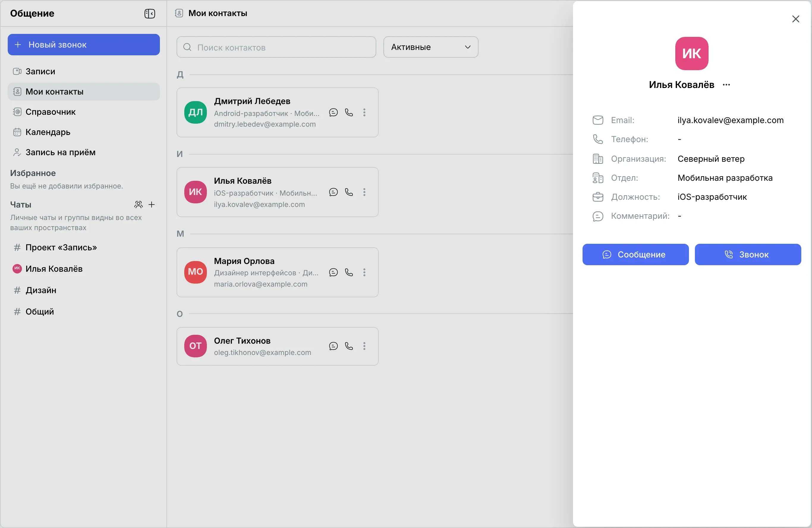Click ИК avatar in details panel
812x528 pixels.
692,54
